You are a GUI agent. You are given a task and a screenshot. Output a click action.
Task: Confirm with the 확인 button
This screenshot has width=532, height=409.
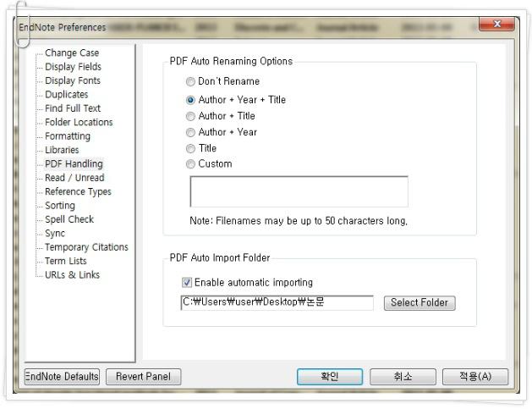(330, 377)
